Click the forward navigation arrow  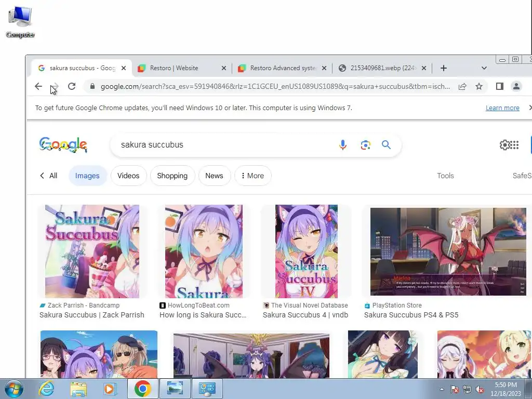[x=55, y=86]
